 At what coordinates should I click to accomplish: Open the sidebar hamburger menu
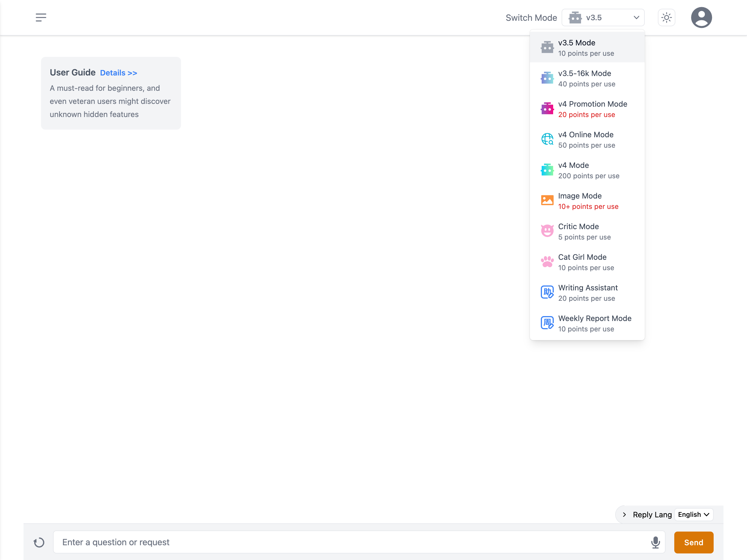tap(41, 17)
